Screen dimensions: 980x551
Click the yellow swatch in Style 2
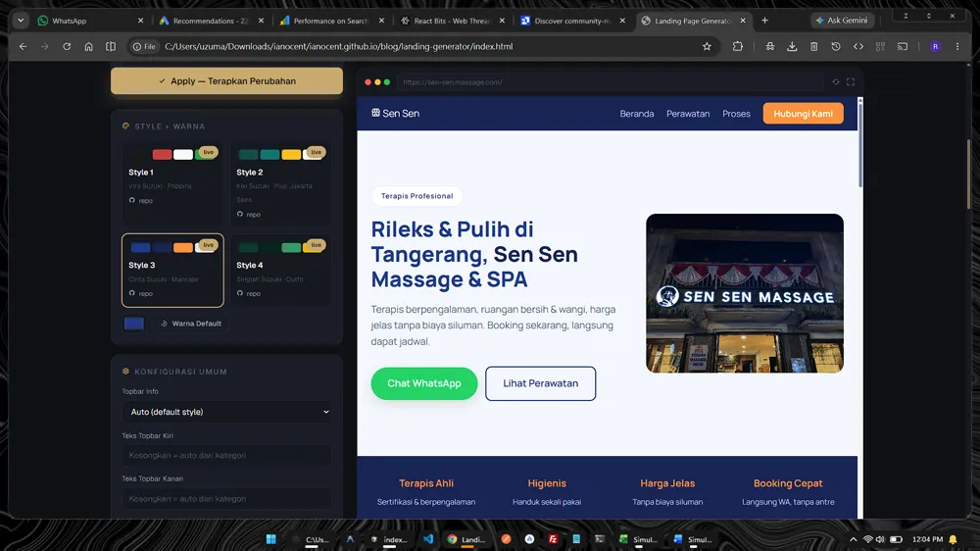pos(291,155)
